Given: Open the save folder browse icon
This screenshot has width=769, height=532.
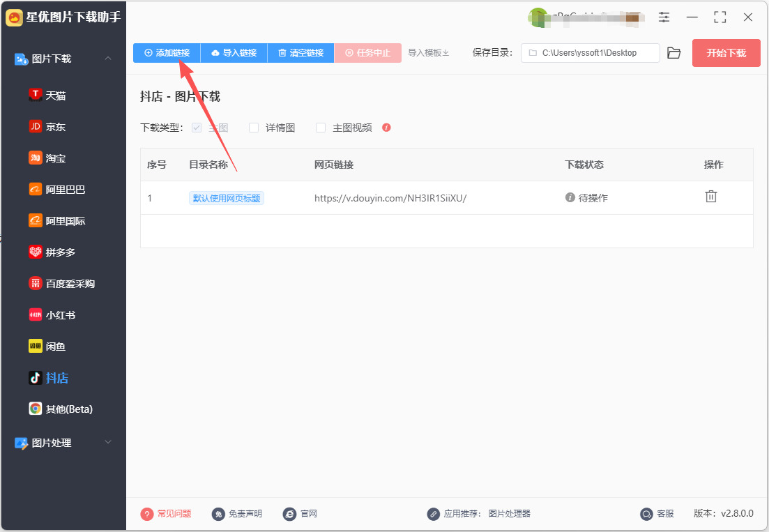Looking at the screenshot, I should (674, 53).
